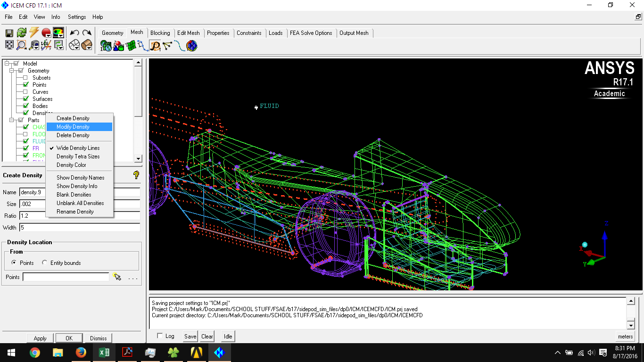644x362 pixels.
Task: Click the Curve Mesh Setup icon
Action: coord(143,46)
